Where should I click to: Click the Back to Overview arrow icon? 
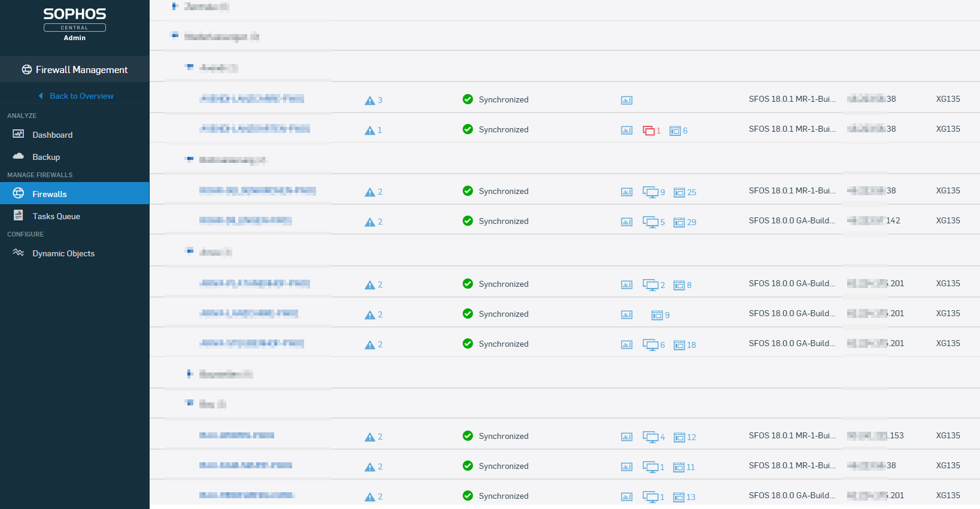[41, 96]
